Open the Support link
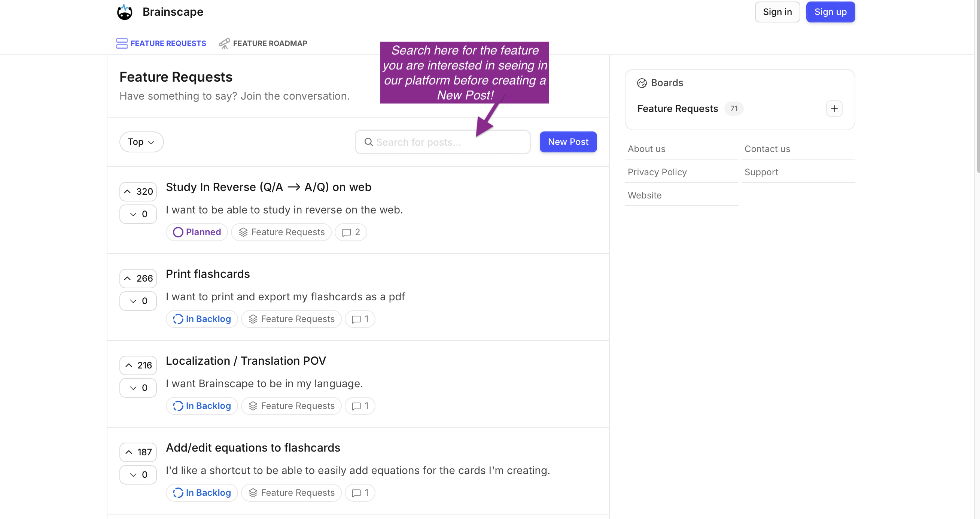This screenshot has width=980, height=519. click(x=761, y=172)
